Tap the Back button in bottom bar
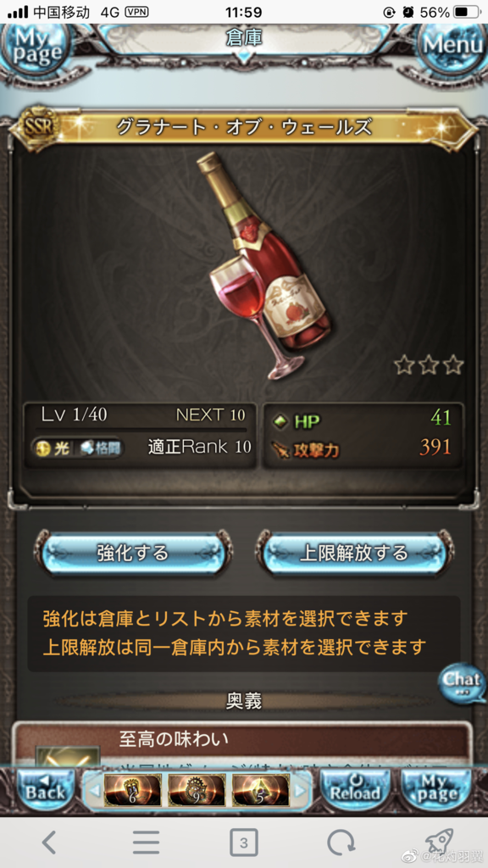Image resolution: width=488 pixels, height=868 pixels. coord(45,791)
